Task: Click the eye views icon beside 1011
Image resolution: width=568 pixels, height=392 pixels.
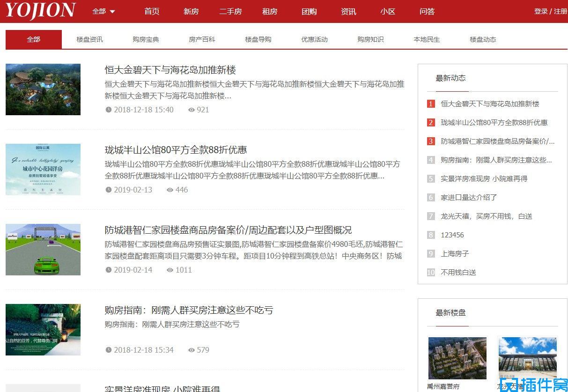Action: point(170,270)
